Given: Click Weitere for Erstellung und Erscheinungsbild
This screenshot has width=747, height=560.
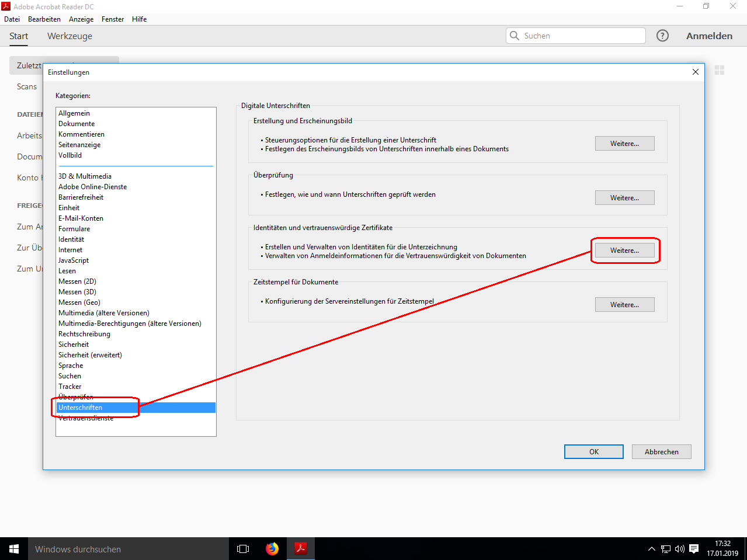Looking at the screenshot, I should tap(624, 144).
